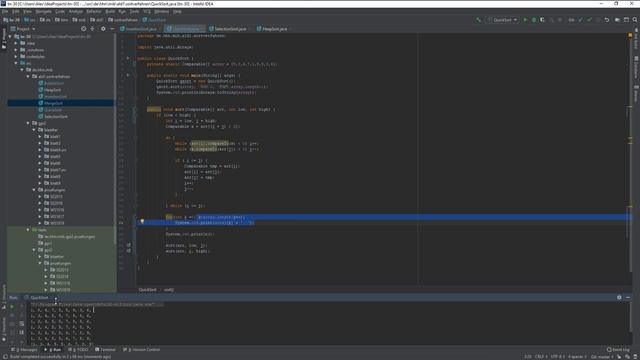Open the Navigate menu
640x360 pixels.
pyautogui.click(x=43, y=11)
